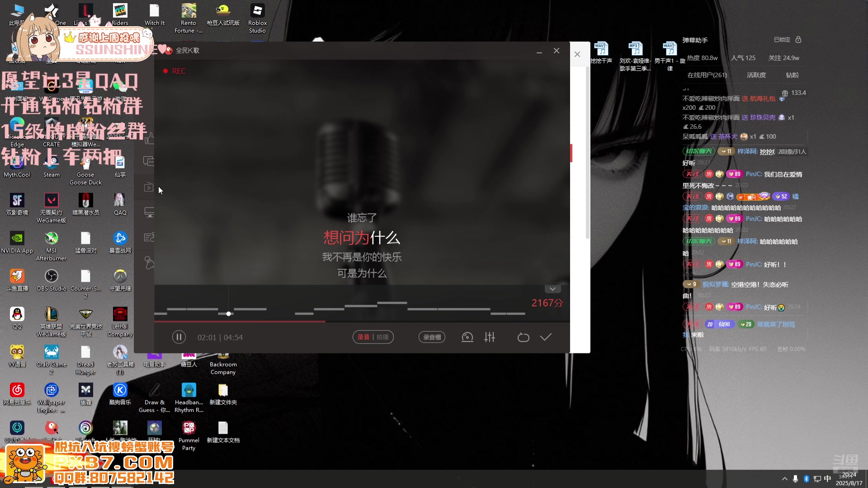Pause the karaoke recording playback
Viewport: 868px width, 488px height.
click(x=179, y=337)
